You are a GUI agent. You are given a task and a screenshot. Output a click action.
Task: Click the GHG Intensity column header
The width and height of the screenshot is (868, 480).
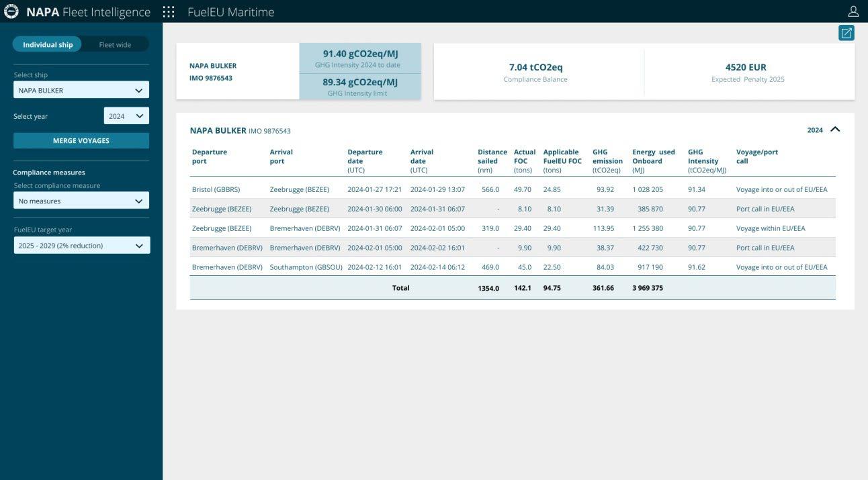click(x=707, y=161)
